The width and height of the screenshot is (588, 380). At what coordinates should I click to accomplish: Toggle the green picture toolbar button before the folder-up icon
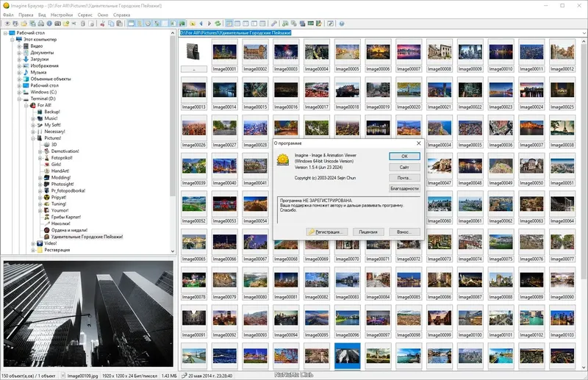(182, 24)
